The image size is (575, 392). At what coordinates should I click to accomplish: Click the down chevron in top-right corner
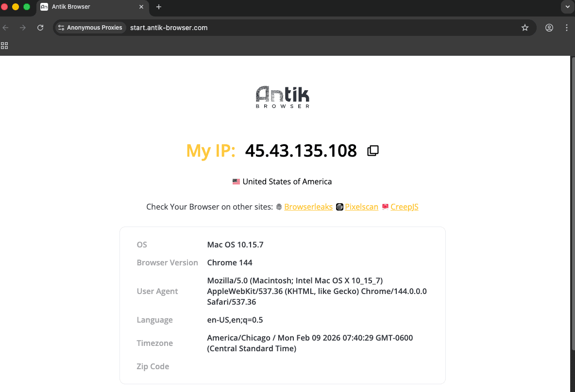click(x=567, y=7)
